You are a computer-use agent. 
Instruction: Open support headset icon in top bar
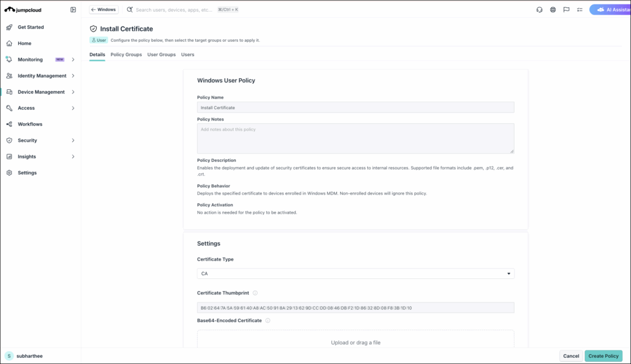point(539,10)
